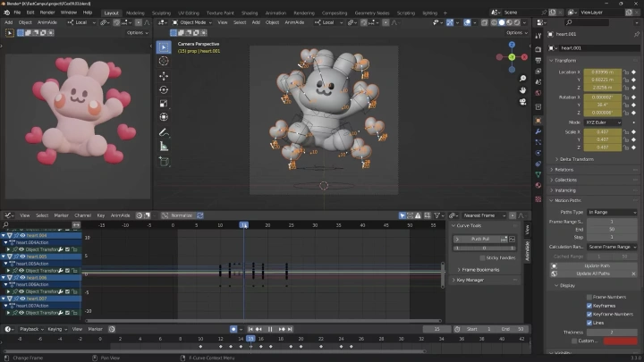
Task: Animate Location X keyframe diamond
Action: pos(634,72)
